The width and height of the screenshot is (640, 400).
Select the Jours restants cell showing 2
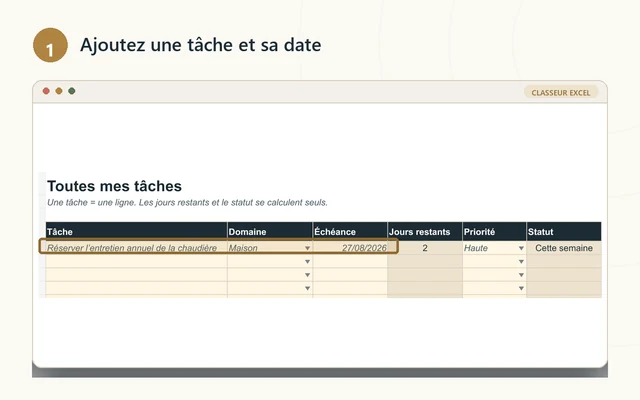click(x=424, y=248)
